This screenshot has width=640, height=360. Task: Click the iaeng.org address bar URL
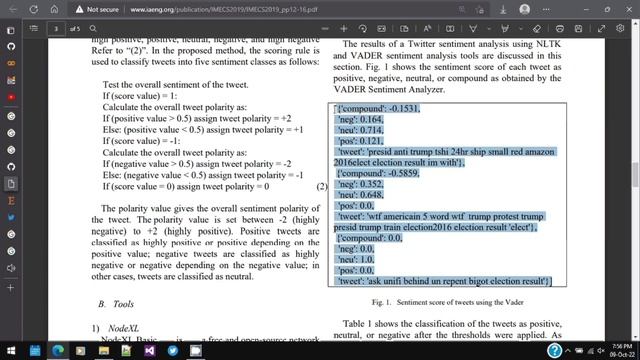click(224, 9)
